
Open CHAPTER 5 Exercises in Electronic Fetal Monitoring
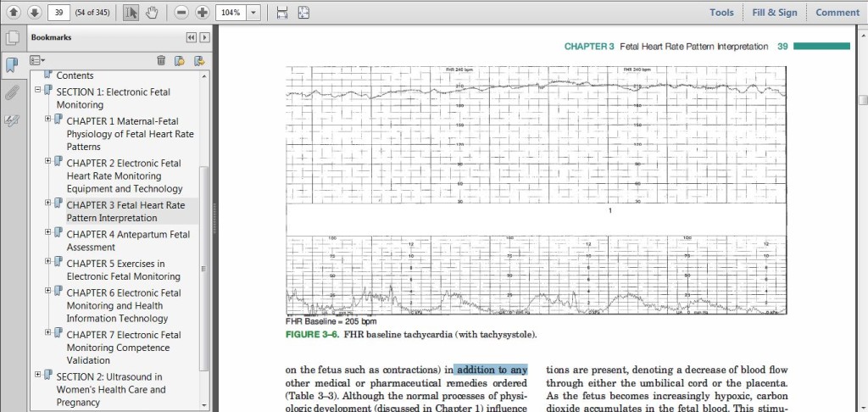click(x=124, y=270)
